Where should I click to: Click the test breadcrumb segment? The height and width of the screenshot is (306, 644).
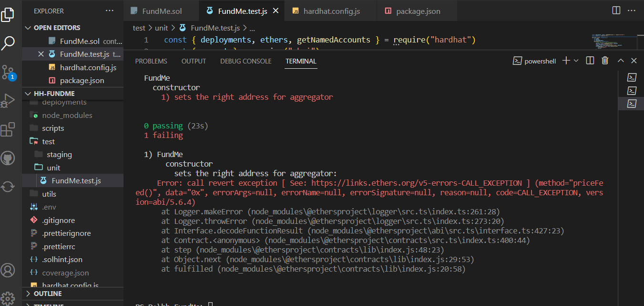pos(139,28)
